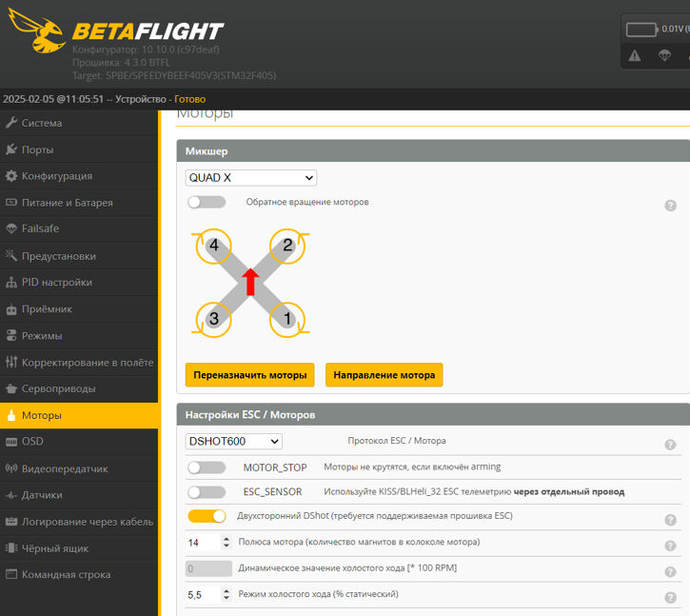Click the plug icon next to Порты
Image resolution: width=690 pixels, height=616 pixels.
click(11, 149)
